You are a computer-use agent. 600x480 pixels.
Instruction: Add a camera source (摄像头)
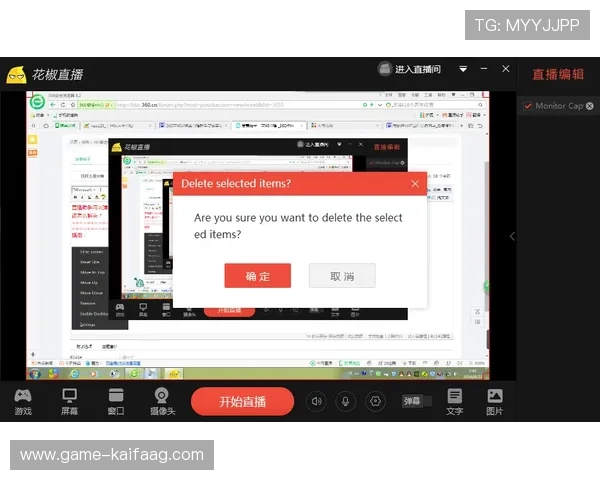coord(162,401)
